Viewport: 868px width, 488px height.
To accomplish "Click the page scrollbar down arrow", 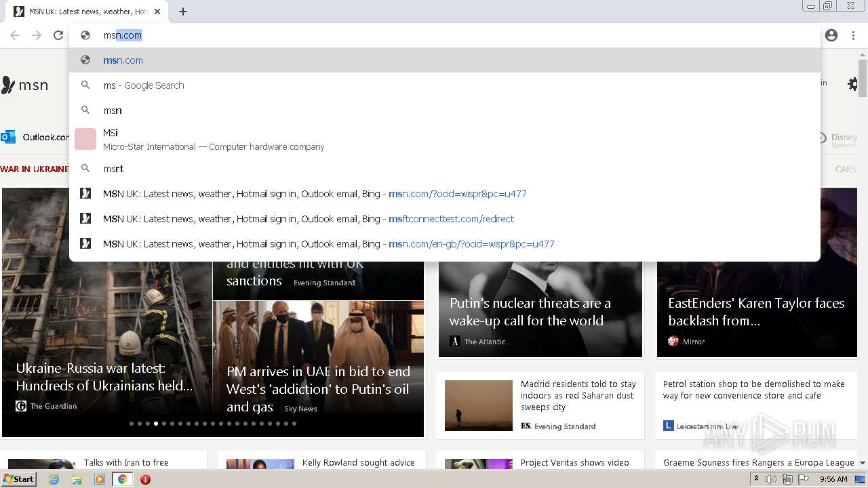I will [862, 462].
